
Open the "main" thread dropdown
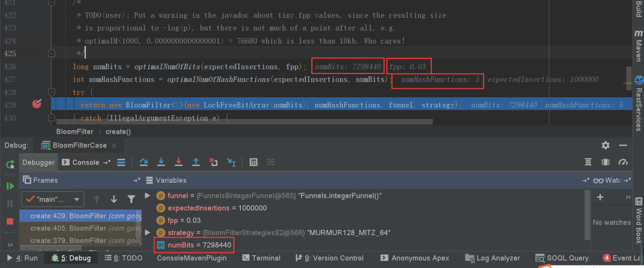tap(52, 199)
